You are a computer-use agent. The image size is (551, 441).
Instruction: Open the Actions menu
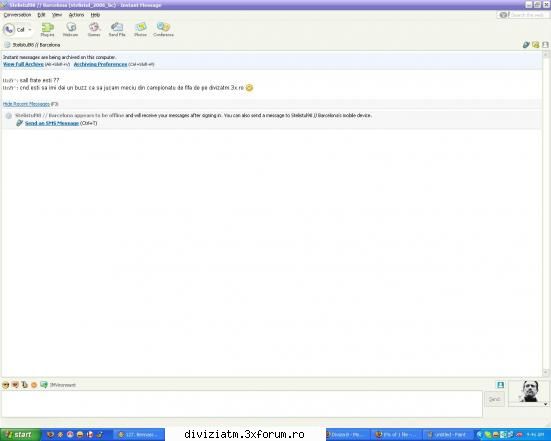pos(76,15)
